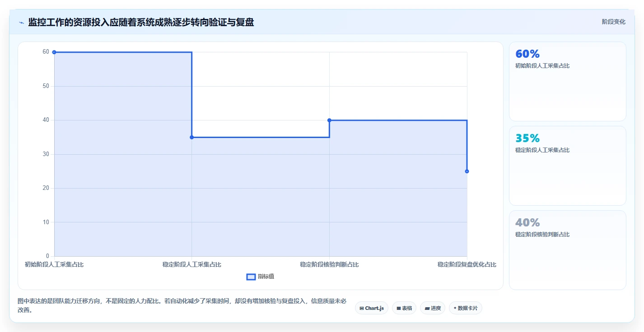Screen dimensions: 644x332
Task: Click the 60% value on the data card
Action: pyautogui.click(x=527, y=54)
